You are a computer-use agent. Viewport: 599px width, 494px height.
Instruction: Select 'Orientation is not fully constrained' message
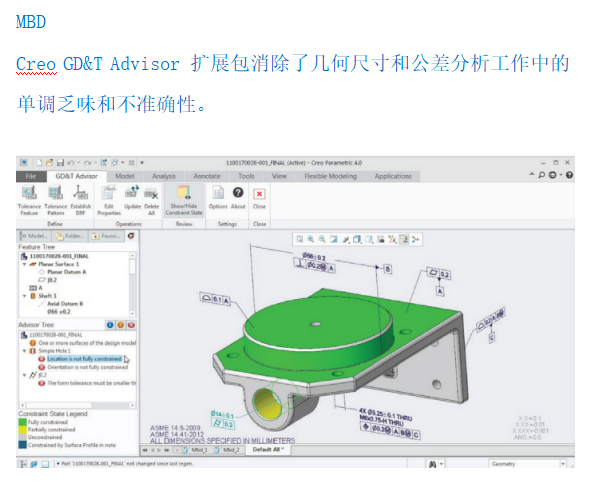coord(87,367)
